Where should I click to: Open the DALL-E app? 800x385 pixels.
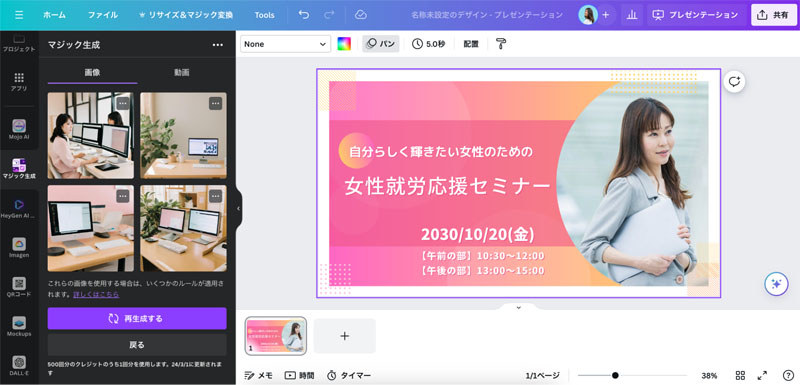(x=19, y=365)
